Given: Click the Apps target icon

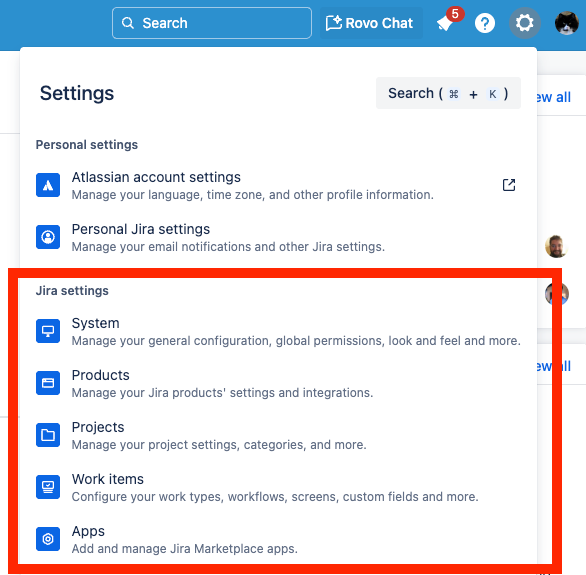Looking at the screenshot, I should pyautogui.click(x=48, y=539).
